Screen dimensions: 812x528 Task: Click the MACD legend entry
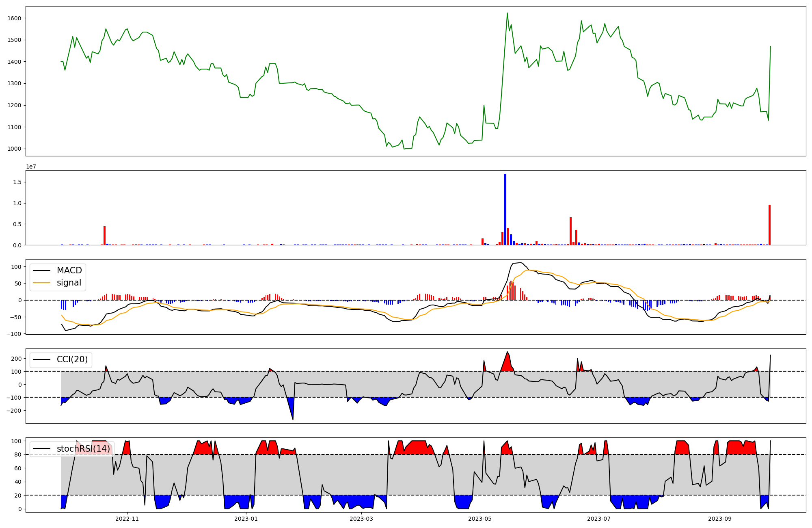point(69,270)
